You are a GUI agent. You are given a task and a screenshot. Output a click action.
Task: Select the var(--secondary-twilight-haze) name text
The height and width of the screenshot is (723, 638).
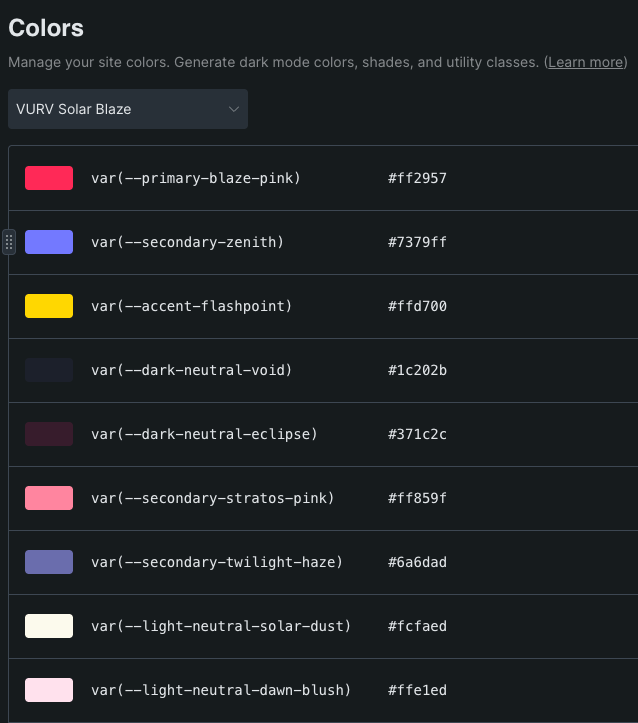click(x=217, y=562)
